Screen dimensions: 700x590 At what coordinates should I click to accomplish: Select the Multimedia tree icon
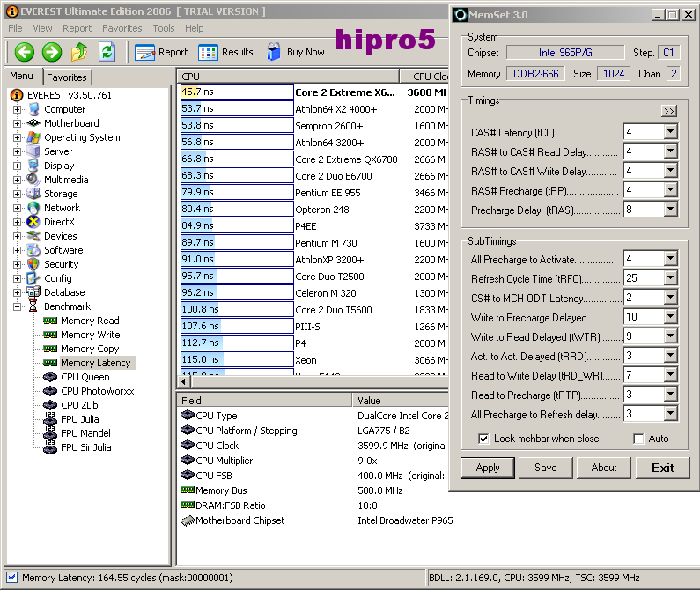[33, 180]
